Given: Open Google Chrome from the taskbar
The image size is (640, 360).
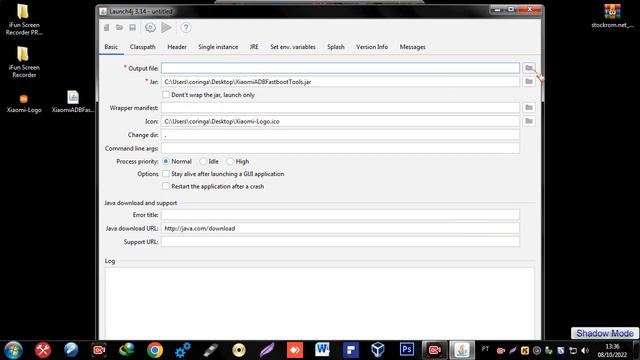Looking at the screenshot, I should pos(155,350).
